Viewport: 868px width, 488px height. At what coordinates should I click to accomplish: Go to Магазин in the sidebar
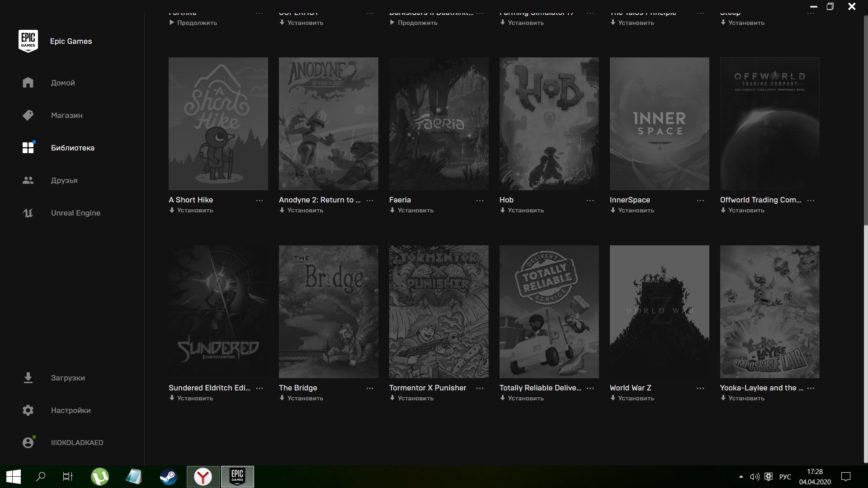pyautogui.click(x=67, y=115)
